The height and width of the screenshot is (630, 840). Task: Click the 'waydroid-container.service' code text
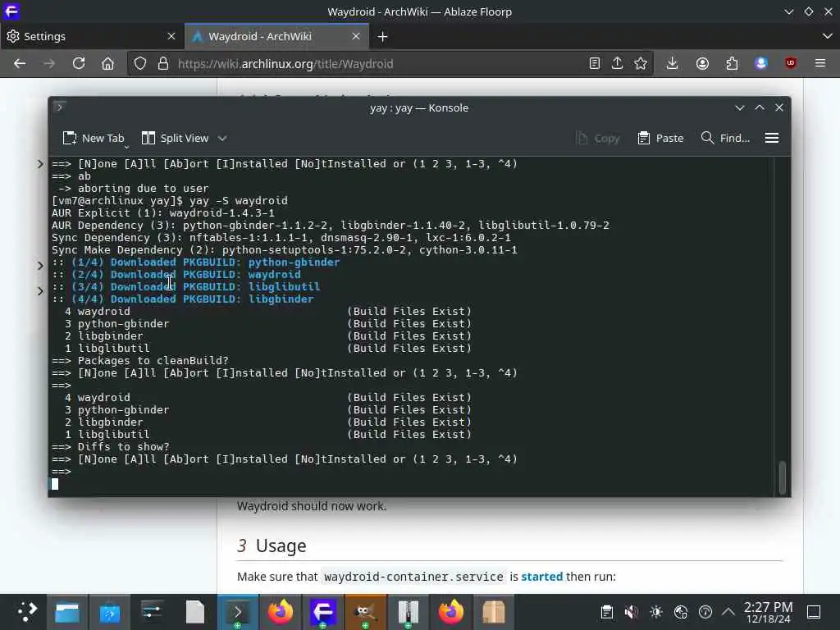pos(413,577)
